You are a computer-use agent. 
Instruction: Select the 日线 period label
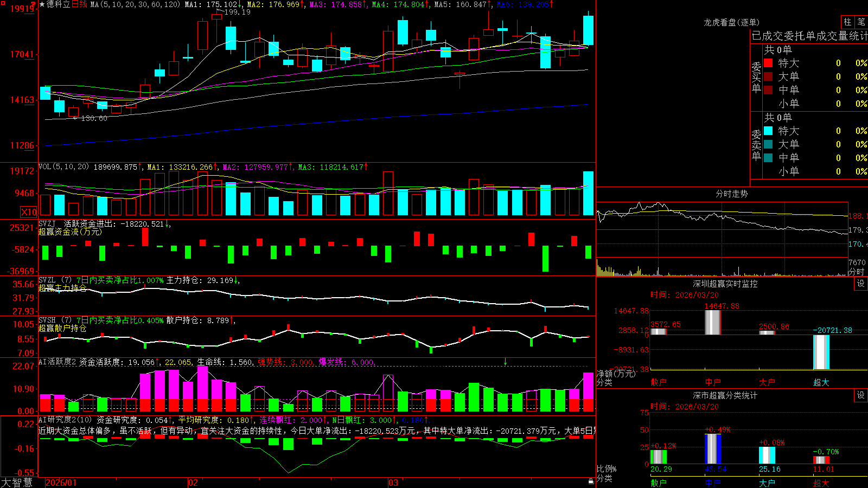(x=79, y=4)
